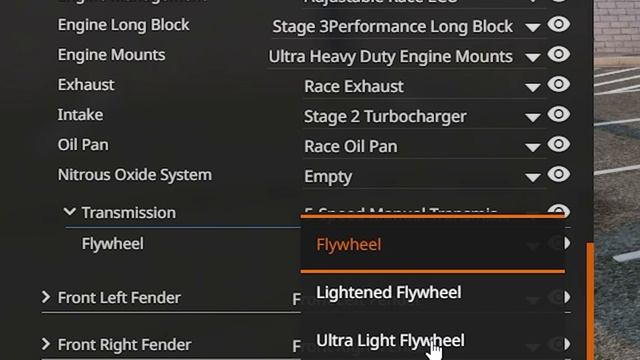Click the Flywheel slot label under Transmission
Image resolution: width=640 pixels, height=360 pixels.
113,244
